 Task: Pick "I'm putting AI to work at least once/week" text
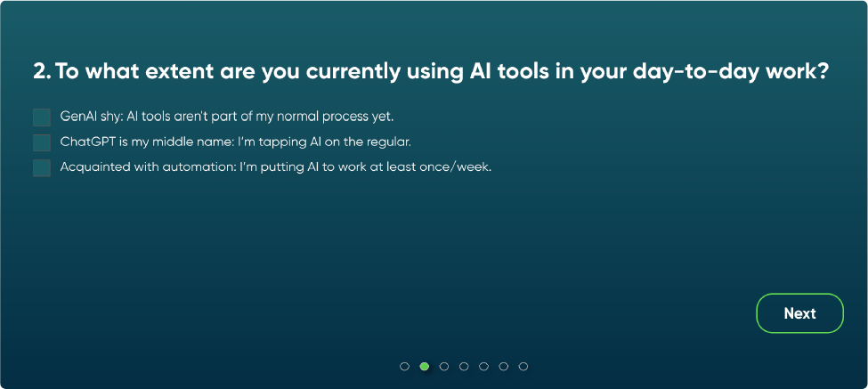[x=365, y=166]
